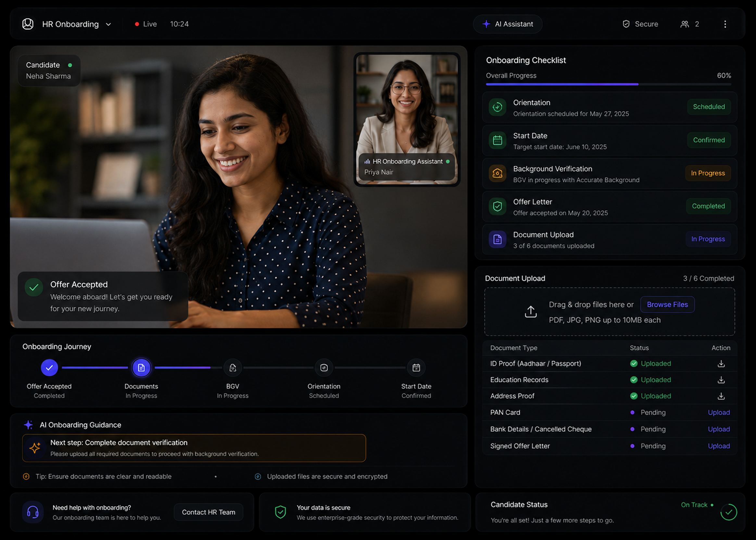Open the three-dot more options menu
This screenshot has width=756, height=540.
(725, 24)
